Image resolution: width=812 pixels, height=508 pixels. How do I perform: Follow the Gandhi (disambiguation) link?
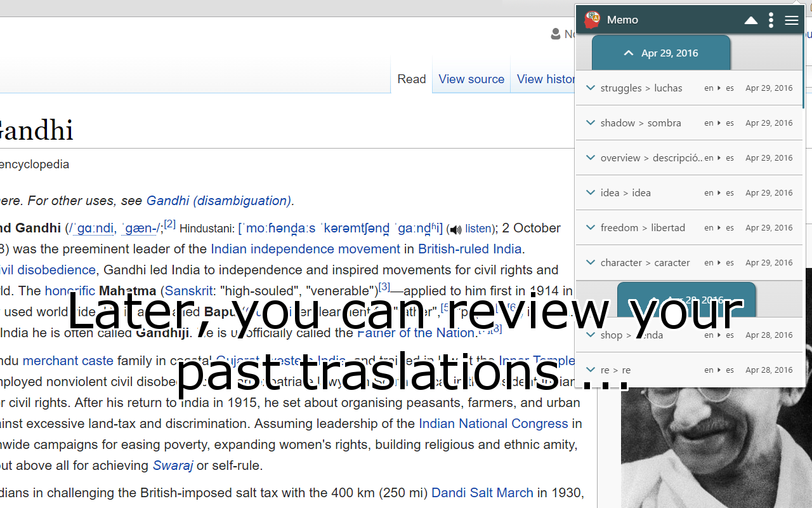coord(218,201)
